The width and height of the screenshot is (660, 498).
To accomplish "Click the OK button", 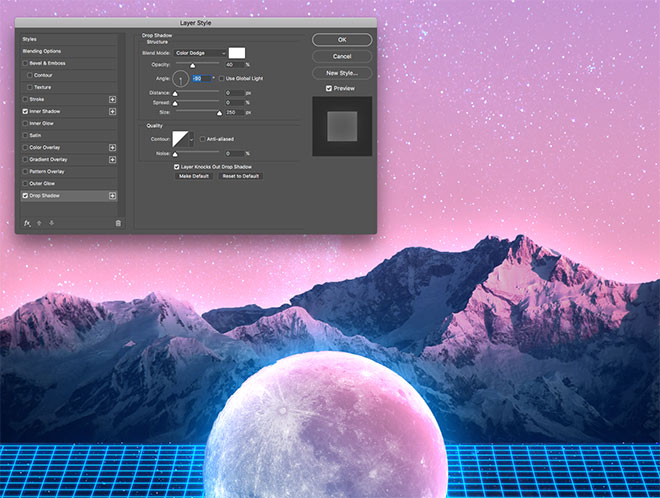I will [x=342, y=40].
